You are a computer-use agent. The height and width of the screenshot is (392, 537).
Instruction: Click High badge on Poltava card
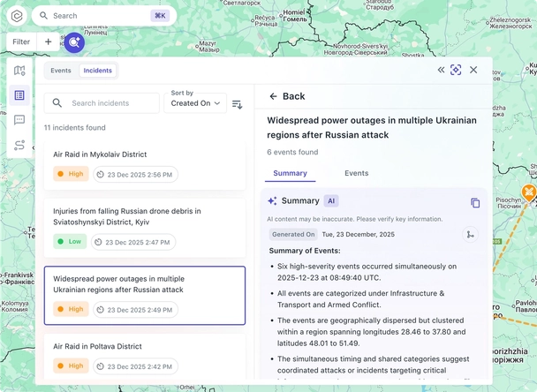(x=71, y=366)
